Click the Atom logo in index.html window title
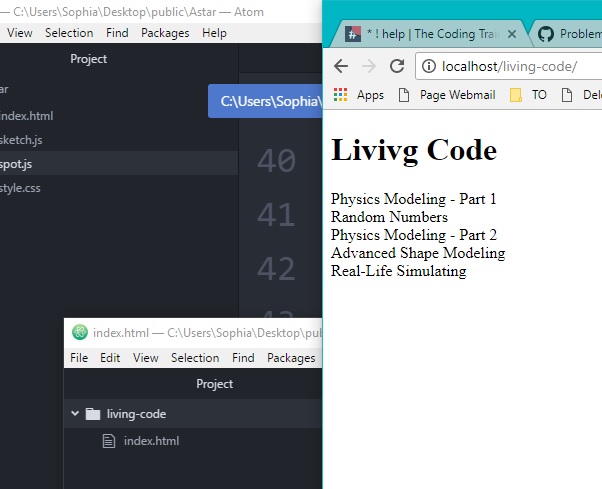Viewport: 602px width, 489px height. pos(80,333)
